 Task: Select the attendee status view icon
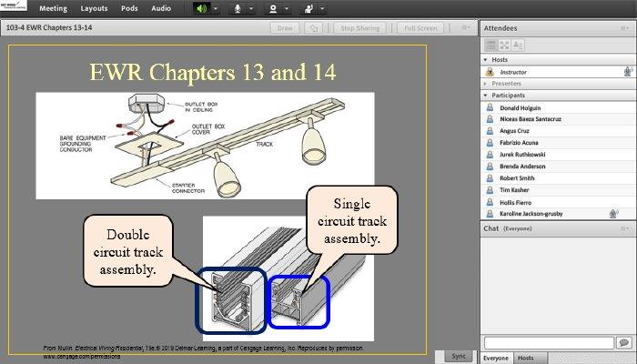518,45
